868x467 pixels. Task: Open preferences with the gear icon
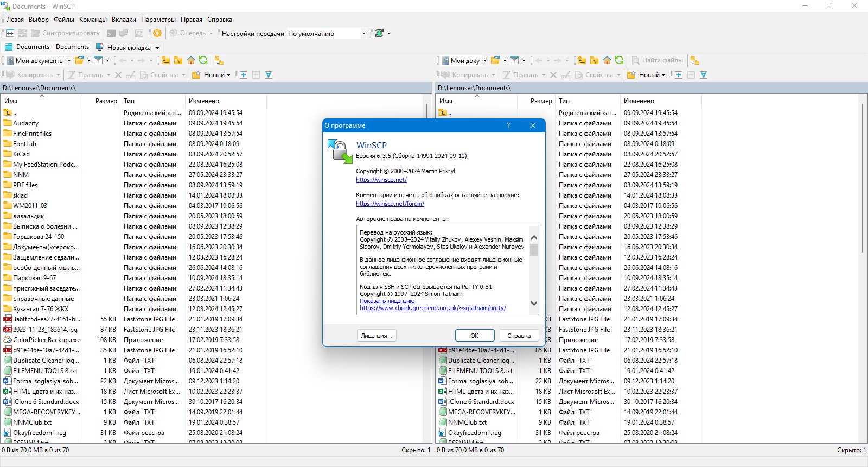coord(157,33)
